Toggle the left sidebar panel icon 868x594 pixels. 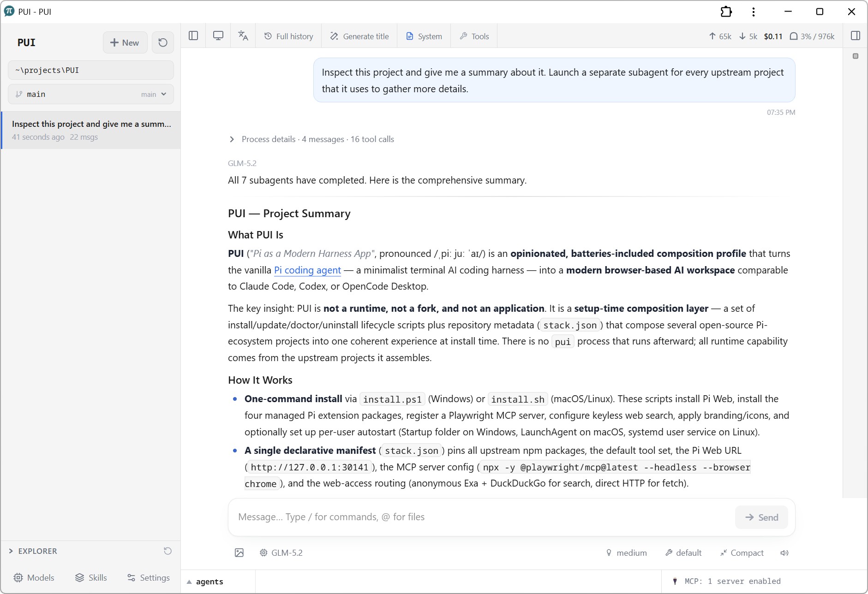point(193,36)
